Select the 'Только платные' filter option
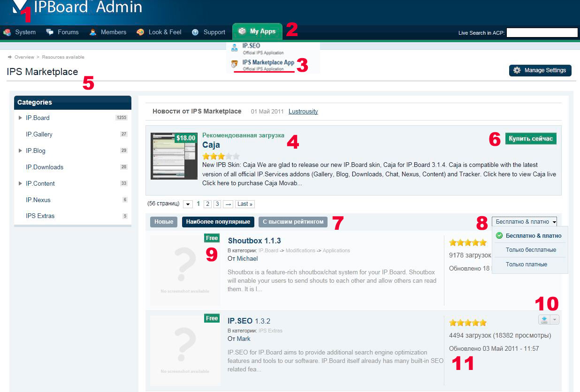580x392 pixels. coord(526,264)
